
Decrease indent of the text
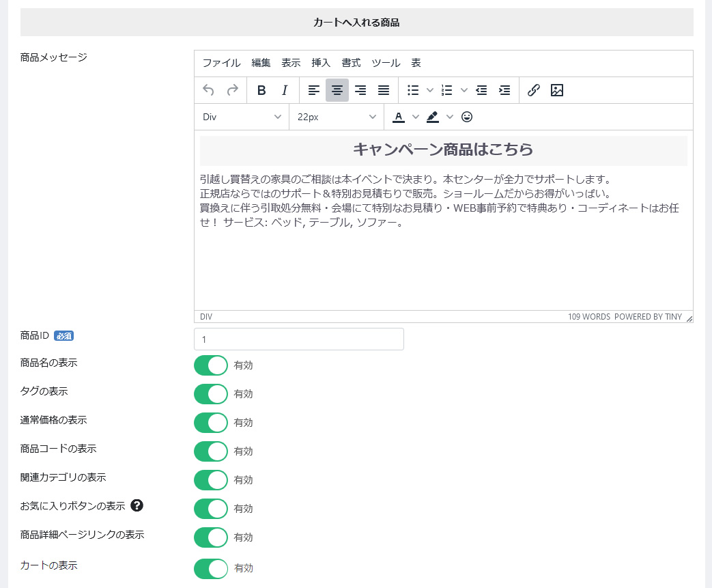[x=481, y=90]
